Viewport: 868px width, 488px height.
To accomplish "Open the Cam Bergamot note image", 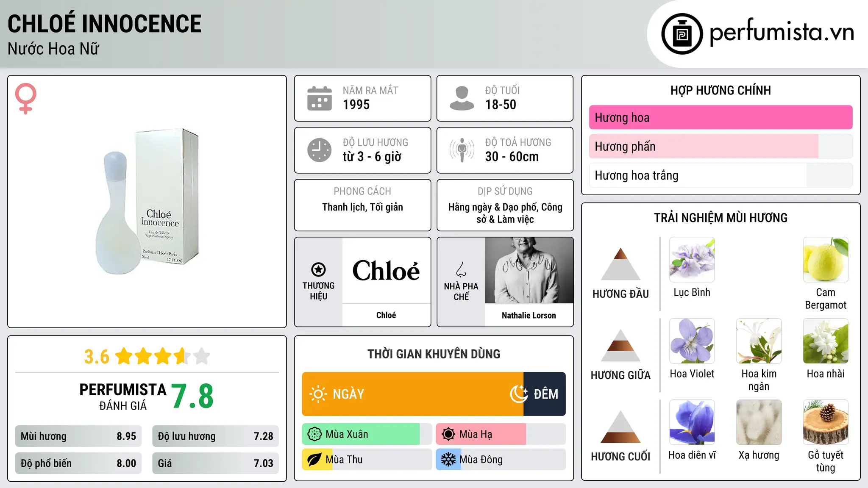I will [826, 260].
